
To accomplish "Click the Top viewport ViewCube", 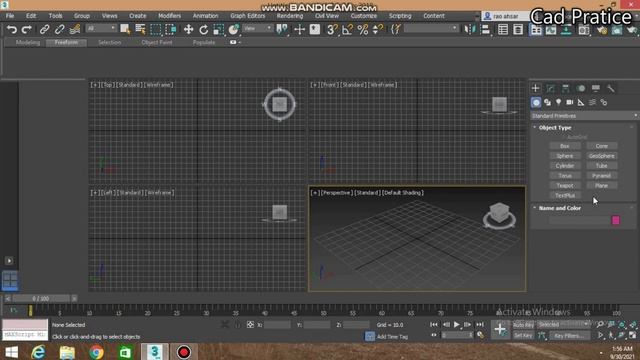I will click(280, 104).
